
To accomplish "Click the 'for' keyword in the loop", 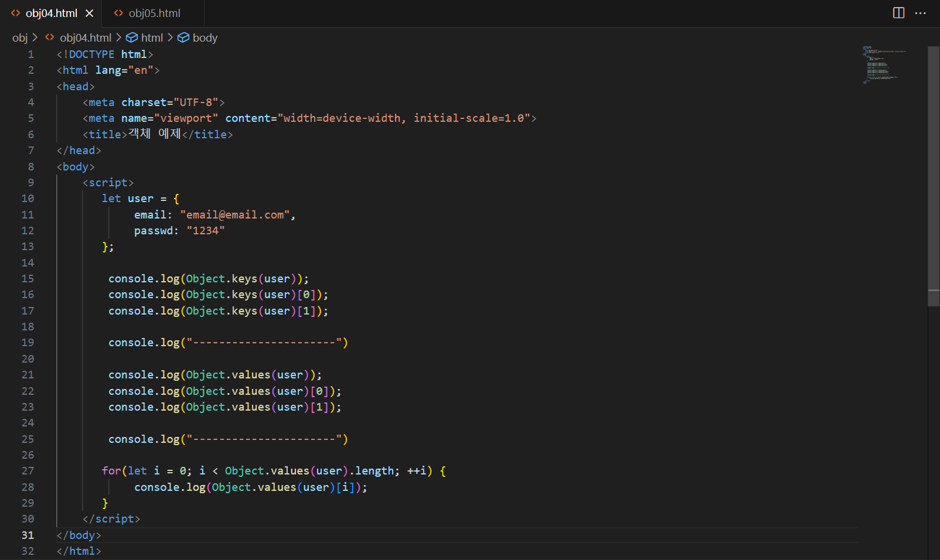I will click(x=111, y=471).
